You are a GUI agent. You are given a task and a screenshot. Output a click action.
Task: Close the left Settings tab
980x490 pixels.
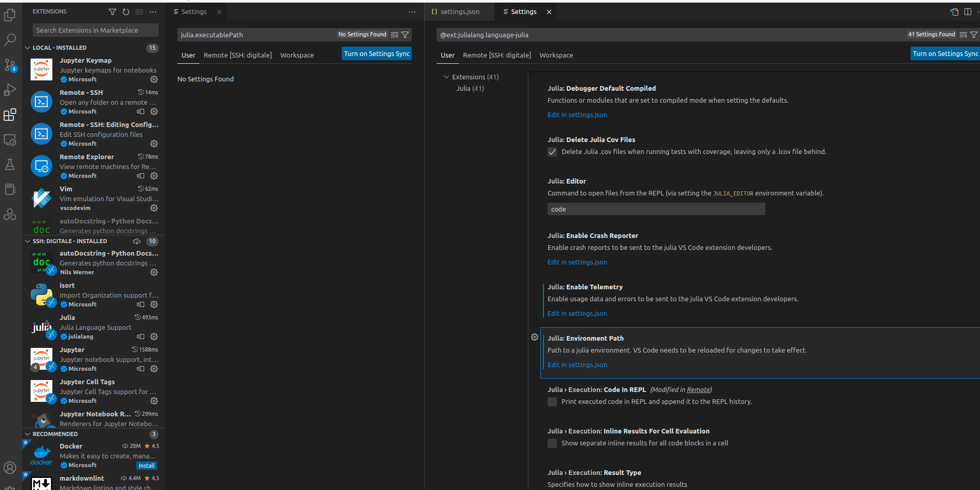219,12
